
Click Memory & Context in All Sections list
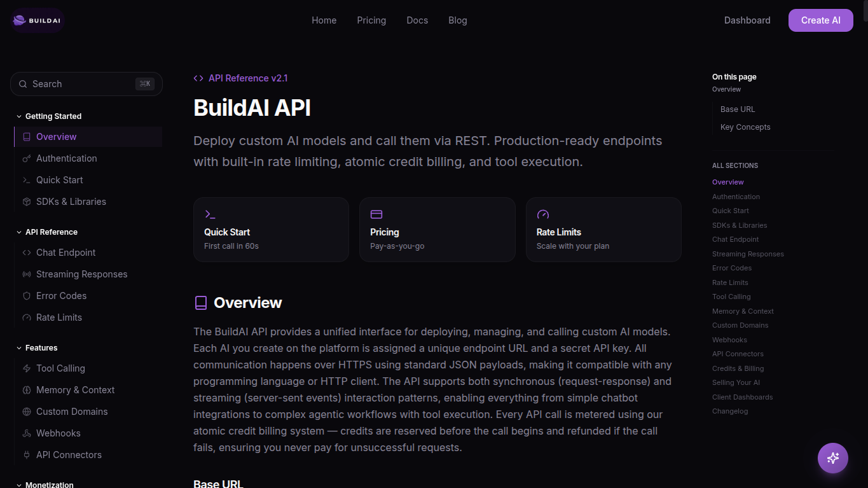[x=743, y=311]
